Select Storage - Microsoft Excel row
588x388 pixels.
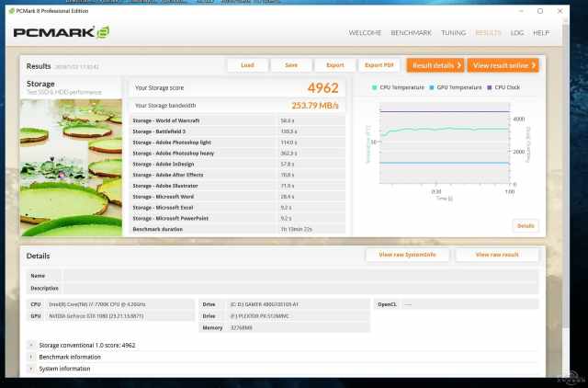coord(238,208)
